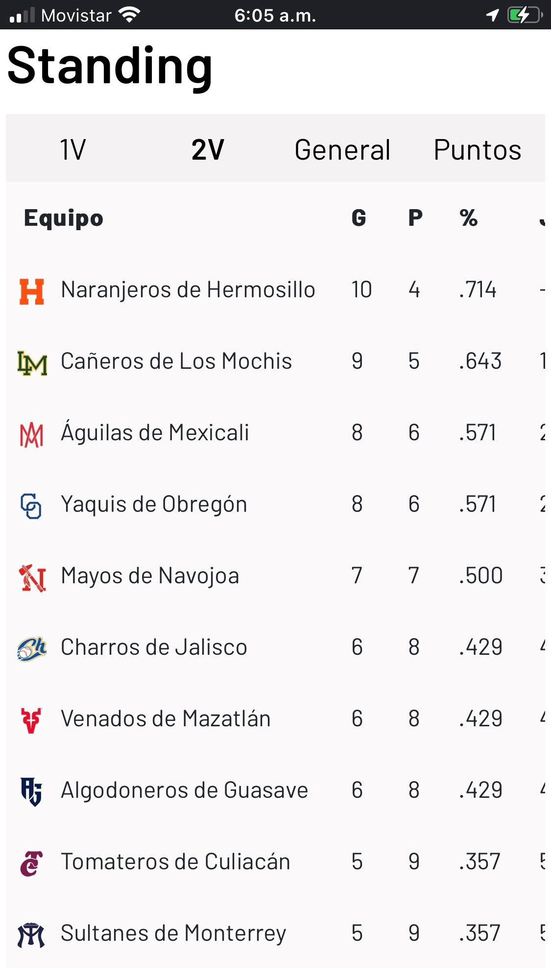551x980 pixels.
Task: Tap the Mayos de Navojoa logo
Action: [32, 578]
